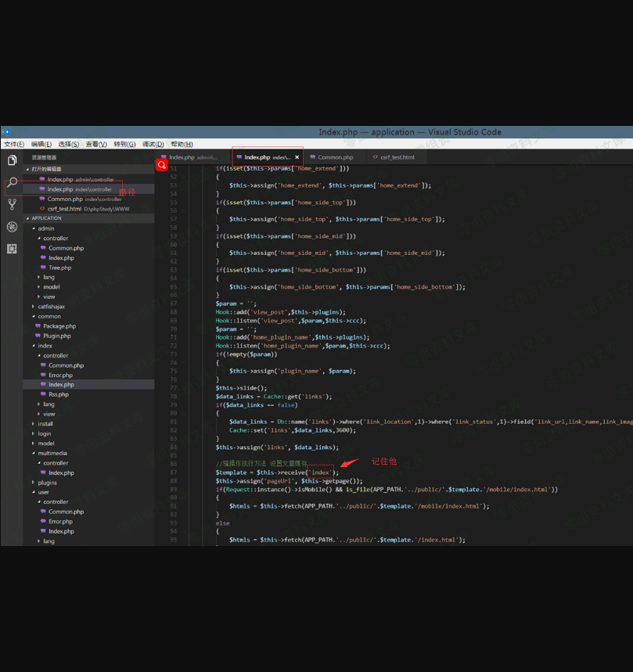Screen dimensions: 633x672
Task: Close the active Index.php editor tab
Action: coord(297,157)
